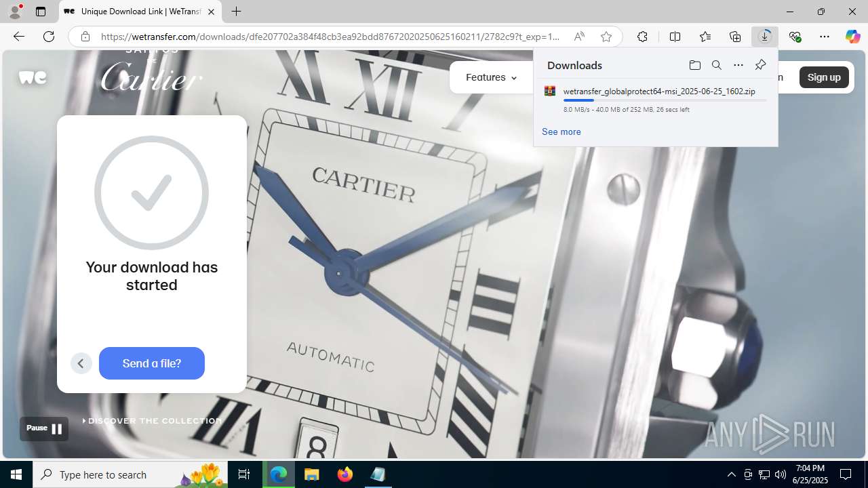Switch to Edge on taskbar
Screen dimensions: 868x488
click(x=279, y=474)
